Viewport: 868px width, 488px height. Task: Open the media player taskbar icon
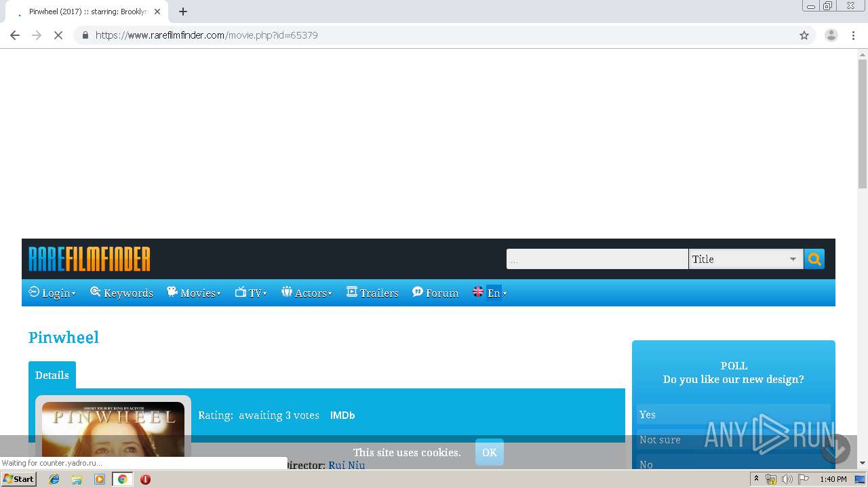click(x=100, y=479)
